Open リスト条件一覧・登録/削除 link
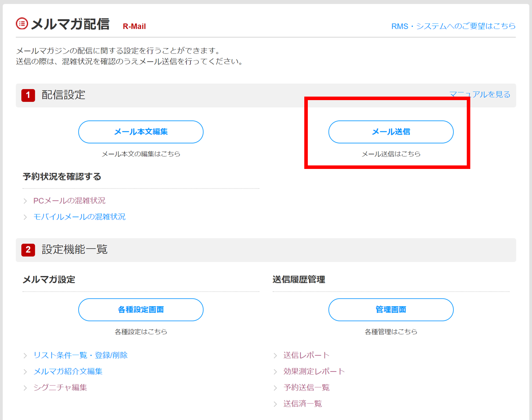 tap(80, 355)
